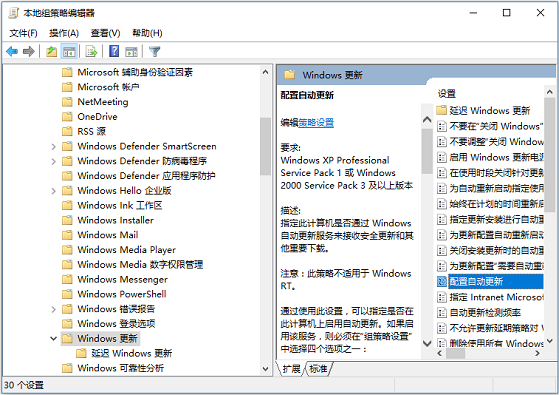Click the Up one level folder icon
The height and width of the screenshot is (395, 559).
52,52
